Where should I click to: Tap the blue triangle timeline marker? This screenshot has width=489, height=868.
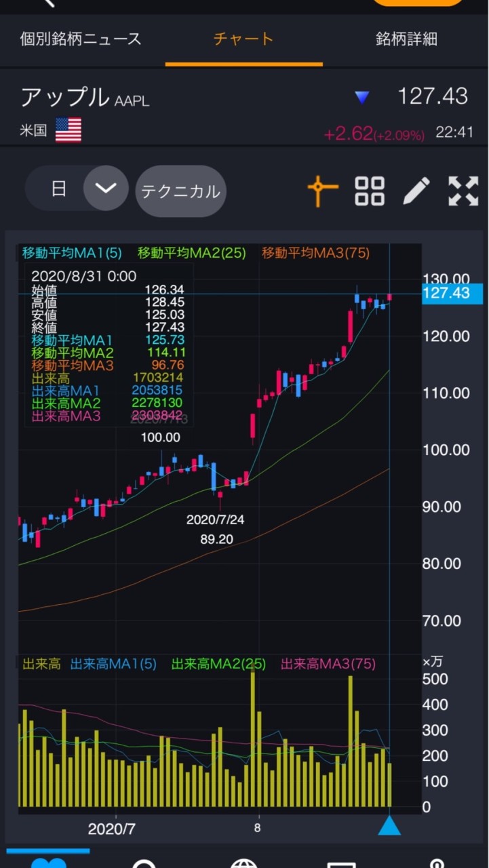pyautogui.click(x=389, y=825)
